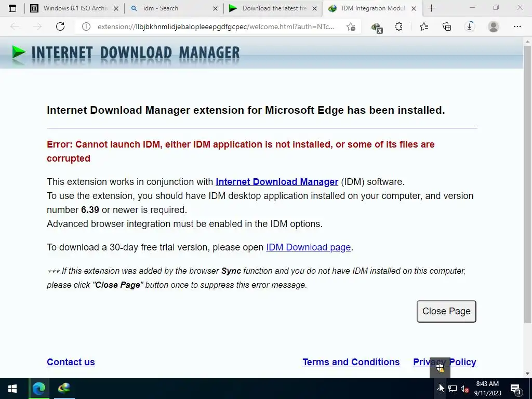Open the Windows Start menu

(x=12, y=389)
